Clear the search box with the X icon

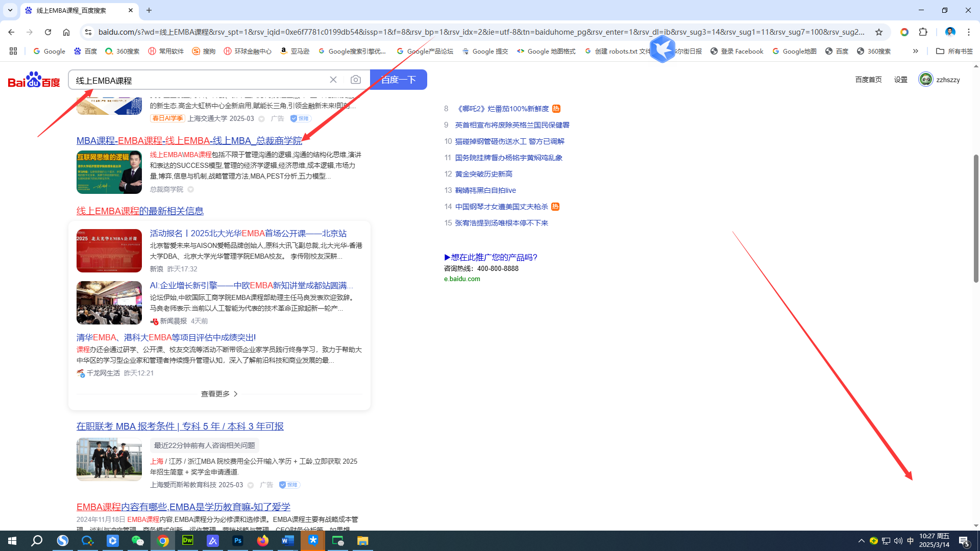333,80
